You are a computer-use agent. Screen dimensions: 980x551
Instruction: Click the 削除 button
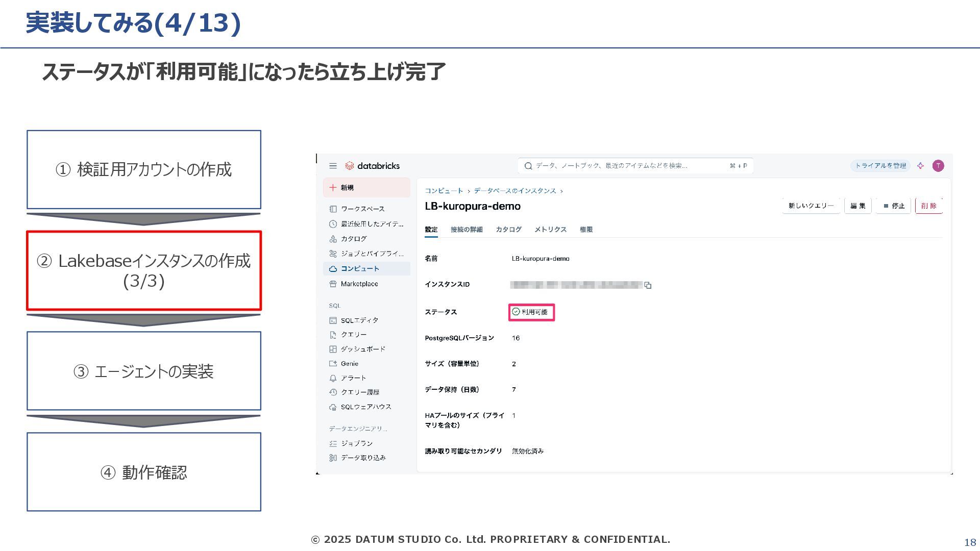(929, 206)
